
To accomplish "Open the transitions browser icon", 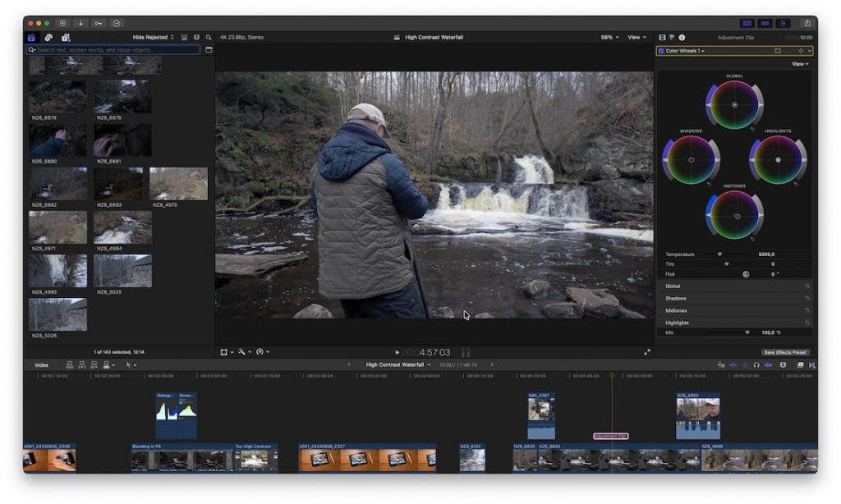I will click(812, 365).
